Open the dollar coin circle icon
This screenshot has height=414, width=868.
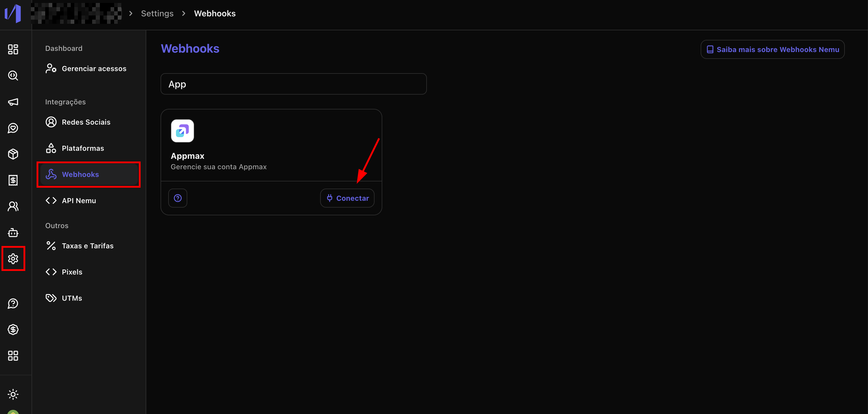[13, 329]
